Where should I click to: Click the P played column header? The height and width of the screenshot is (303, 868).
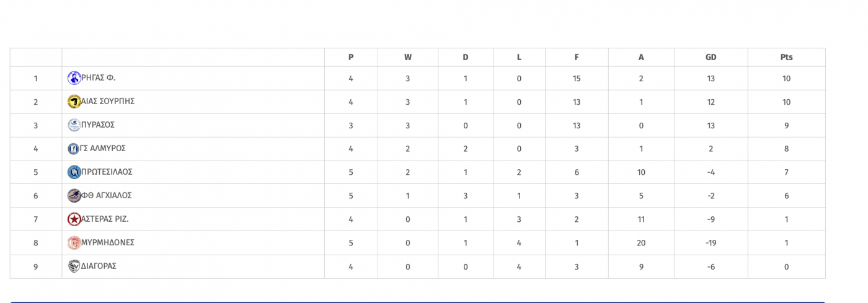tap(351, 57)
